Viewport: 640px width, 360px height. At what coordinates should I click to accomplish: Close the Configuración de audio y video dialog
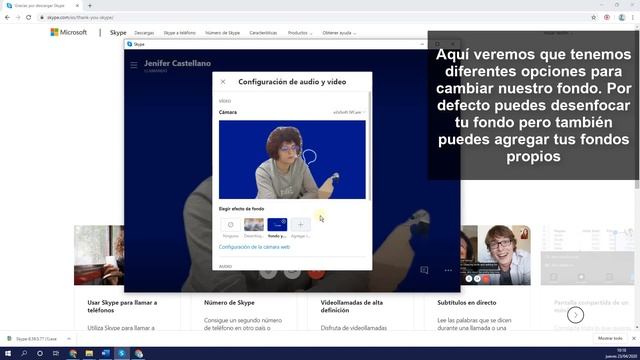223,82
